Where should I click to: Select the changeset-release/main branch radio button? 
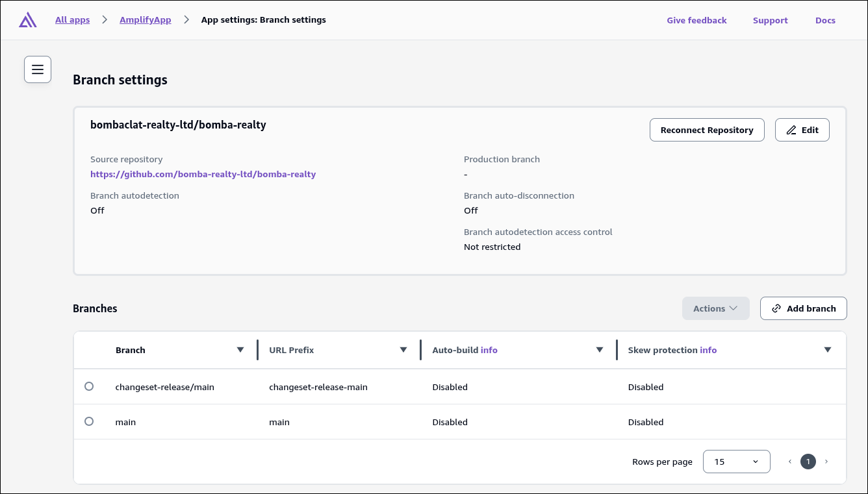(x=89, y=386)
